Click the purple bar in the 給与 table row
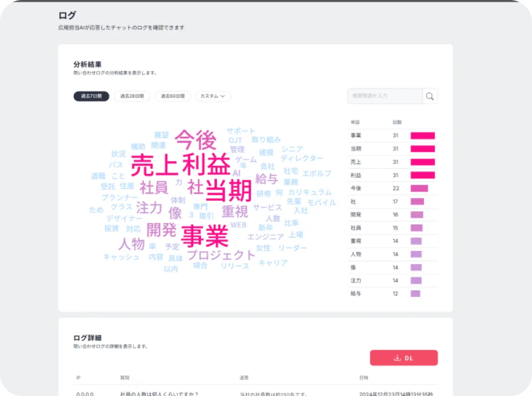532x396 pixels. (415, 293)
